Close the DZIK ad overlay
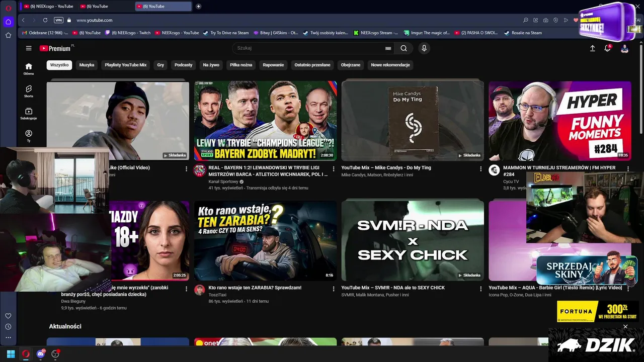644x362 pixels. (625, 327)
